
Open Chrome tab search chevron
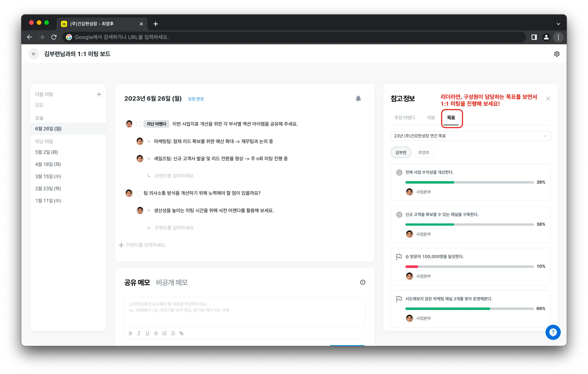[x=558, y=24]
